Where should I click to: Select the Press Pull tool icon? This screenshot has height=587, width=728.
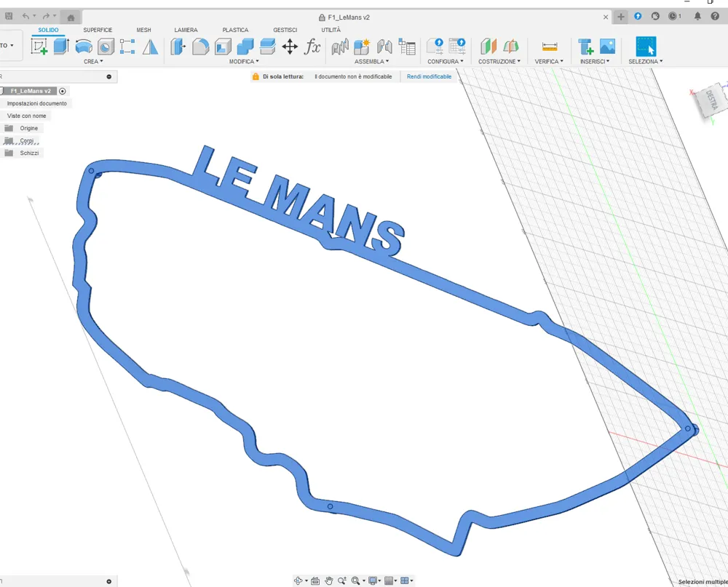(178, 47)
